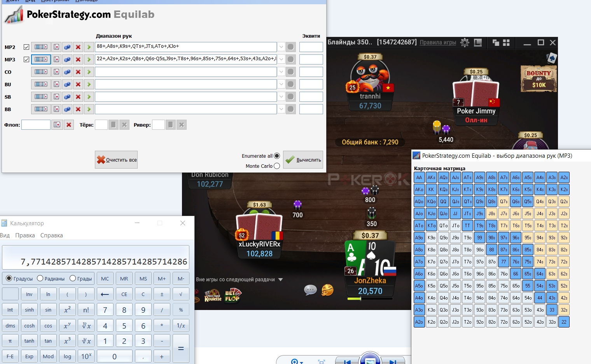591x364 pixels.
Task: Click calculator square root key
Action: tap(181, 294)
